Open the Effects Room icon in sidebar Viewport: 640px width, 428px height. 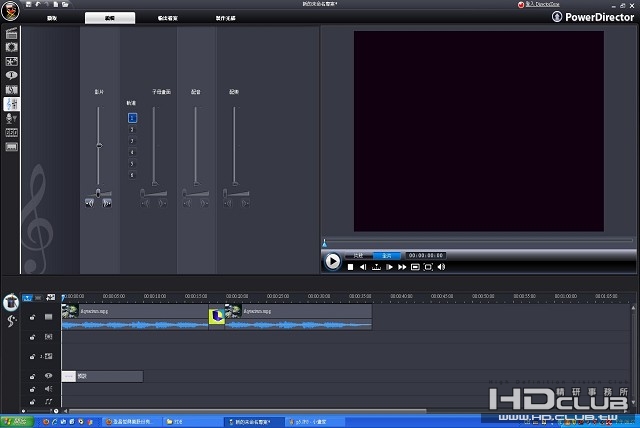pos(11,47)
